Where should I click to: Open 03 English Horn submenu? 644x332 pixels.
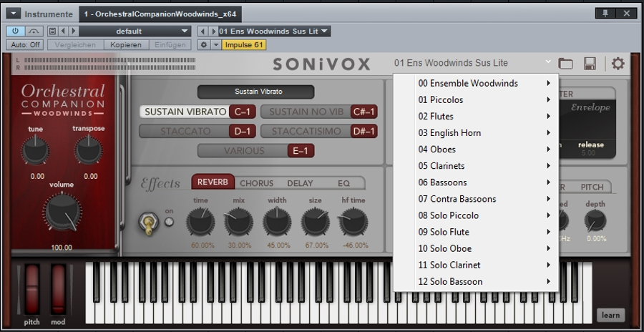click(x=476, y=132)
